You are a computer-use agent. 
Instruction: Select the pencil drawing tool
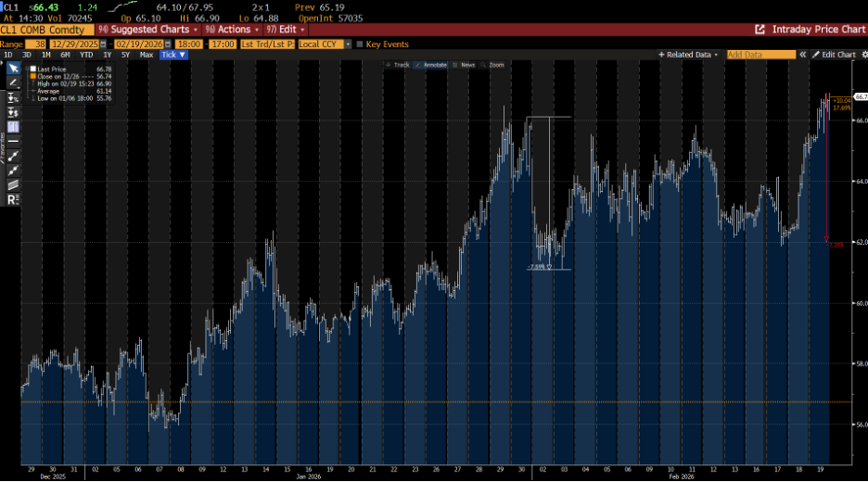[x=13, y=82]
